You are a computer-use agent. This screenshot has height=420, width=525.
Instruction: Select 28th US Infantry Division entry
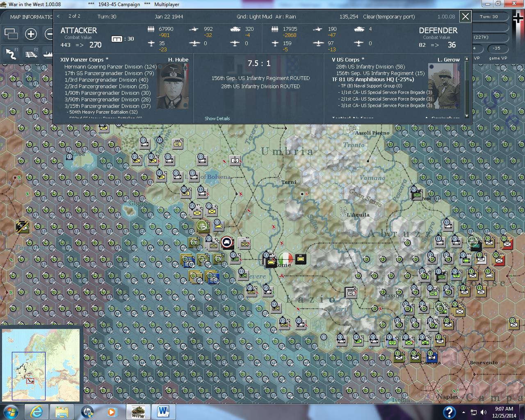click(370, 66)
